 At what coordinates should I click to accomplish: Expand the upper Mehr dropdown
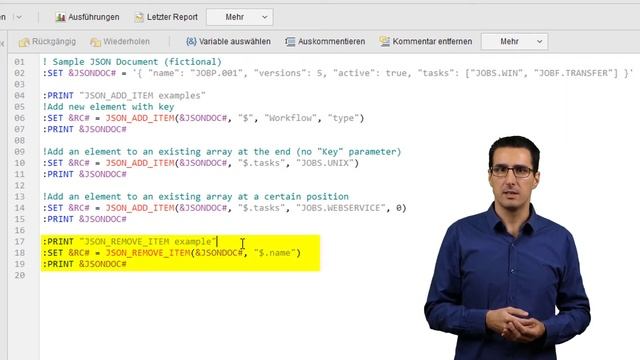(x=240, y=17)
